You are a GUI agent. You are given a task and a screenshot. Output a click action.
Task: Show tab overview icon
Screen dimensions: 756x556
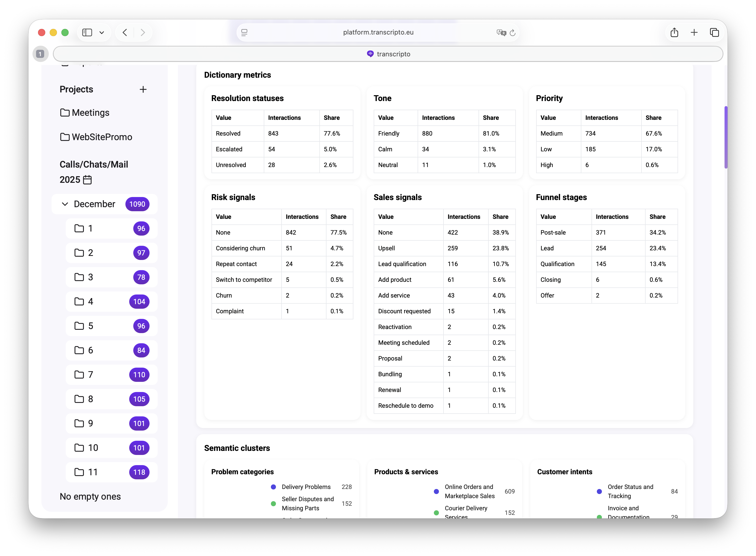pos(714,33)
